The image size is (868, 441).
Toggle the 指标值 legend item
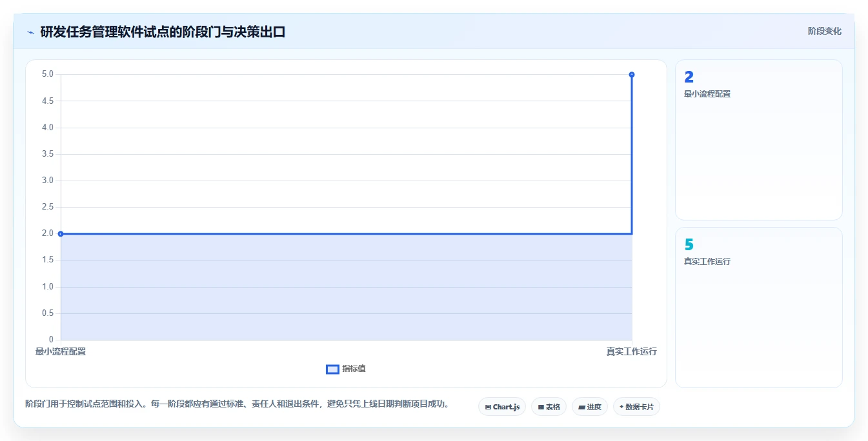[346, 369]
